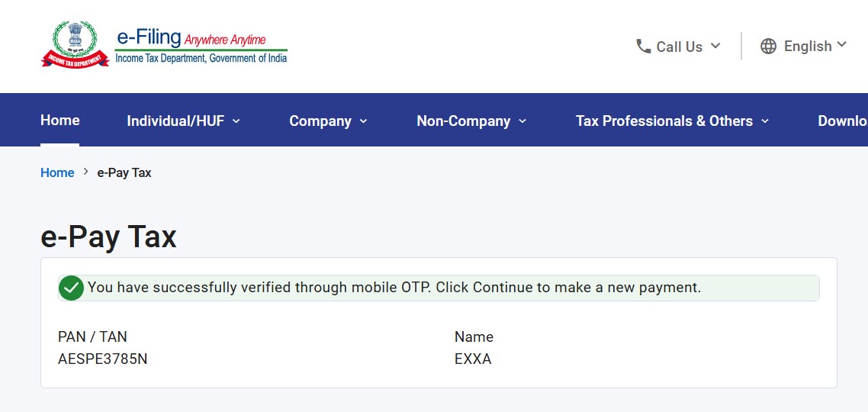Open the Company menu label
868x412 pixels.
pos(320,121)
